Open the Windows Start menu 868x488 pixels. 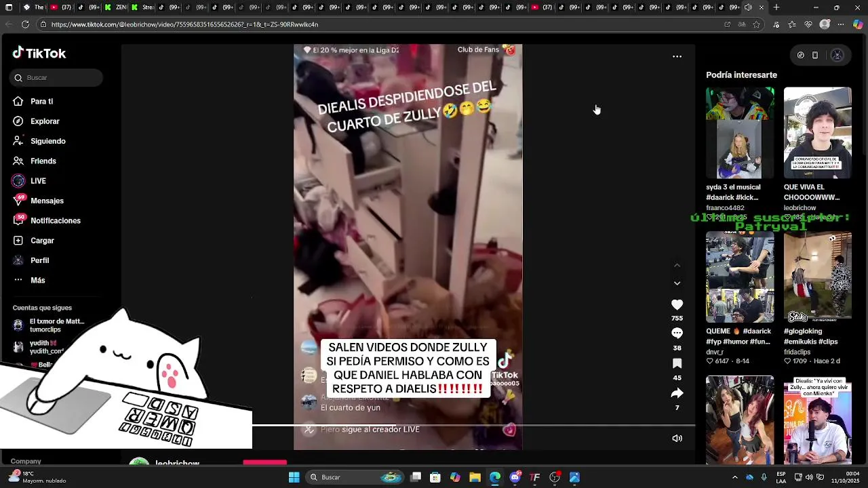pos(294,477)
